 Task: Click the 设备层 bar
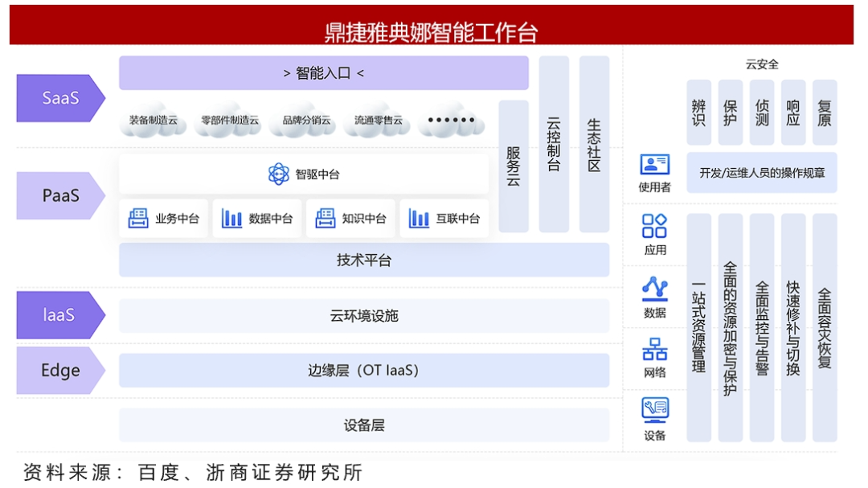click(364, 424)
